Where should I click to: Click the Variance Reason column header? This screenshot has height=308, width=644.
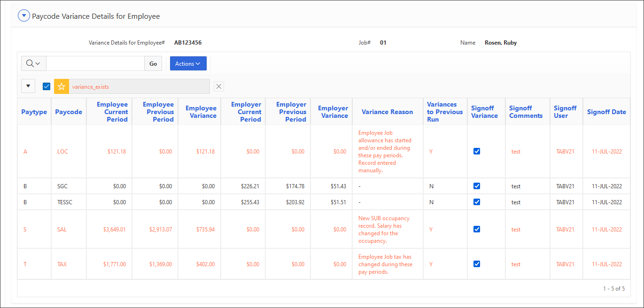(387, 112)
